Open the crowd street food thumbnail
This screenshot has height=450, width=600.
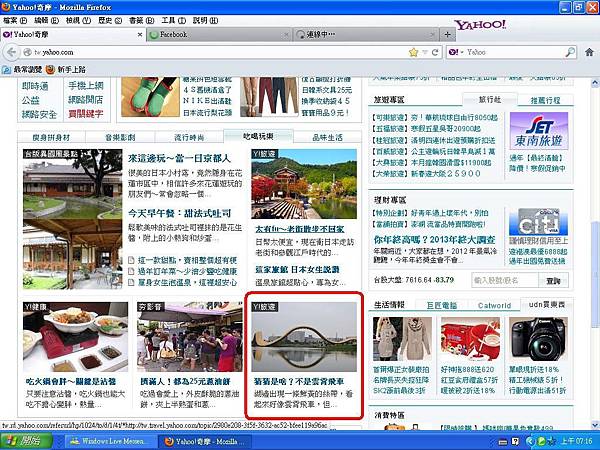point(190,337)
